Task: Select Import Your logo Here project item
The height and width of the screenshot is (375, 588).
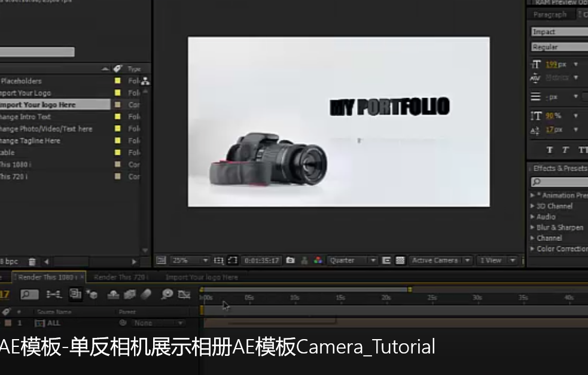Action: pyautogui.click(x=55, y=105)
